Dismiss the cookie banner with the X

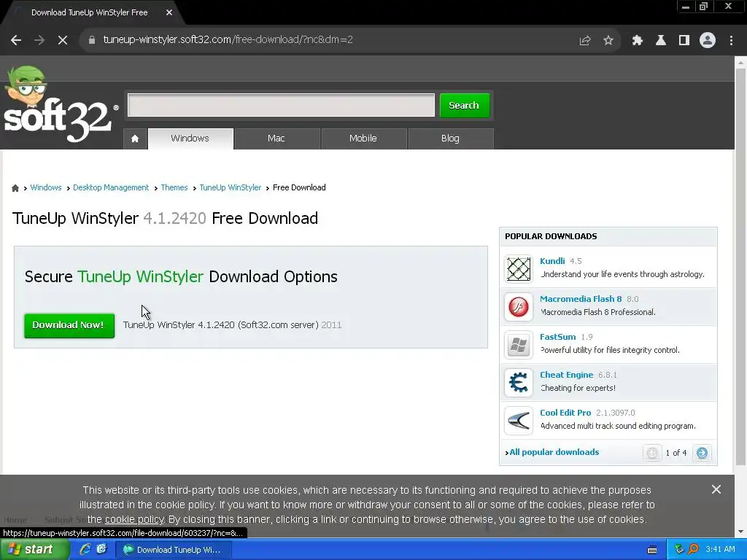716,489
